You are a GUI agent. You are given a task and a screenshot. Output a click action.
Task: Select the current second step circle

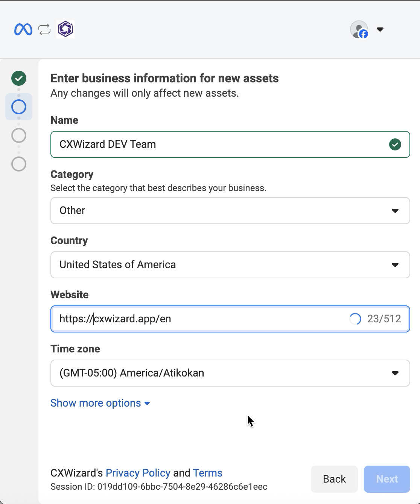(19, 107)
